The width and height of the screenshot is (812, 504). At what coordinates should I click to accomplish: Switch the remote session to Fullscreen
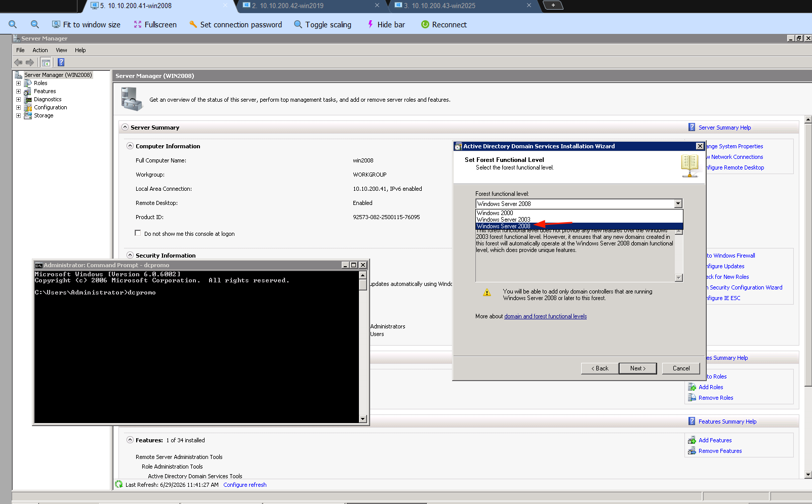[155, 24]
